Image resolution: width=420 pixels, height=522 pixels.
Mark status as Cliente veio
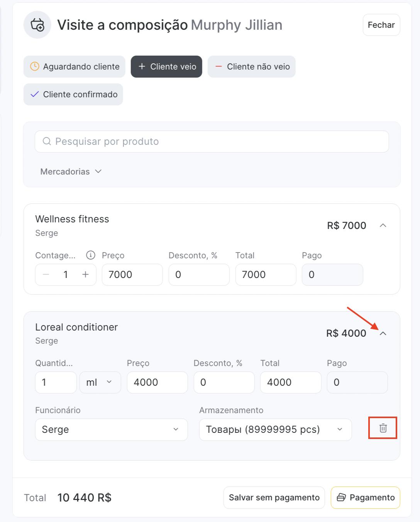[x=166, y=66]
